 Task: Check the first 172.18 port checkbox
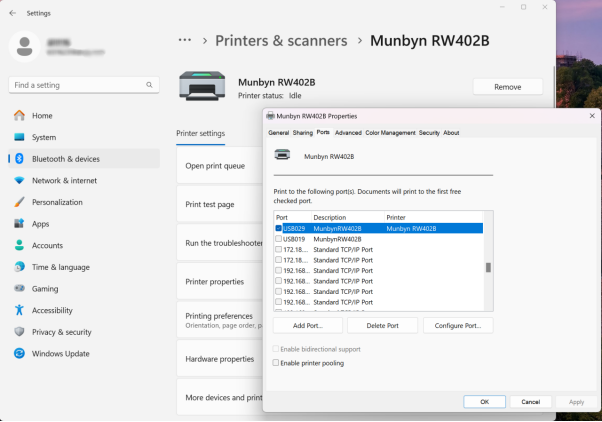(278, 249)
